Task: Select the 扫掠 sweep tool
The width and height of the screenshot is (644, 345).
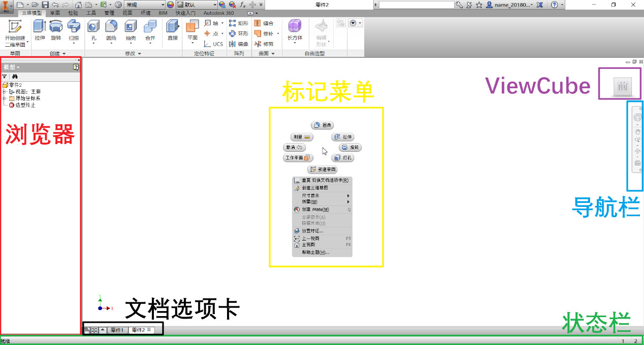Action: (x=74, y=31)
